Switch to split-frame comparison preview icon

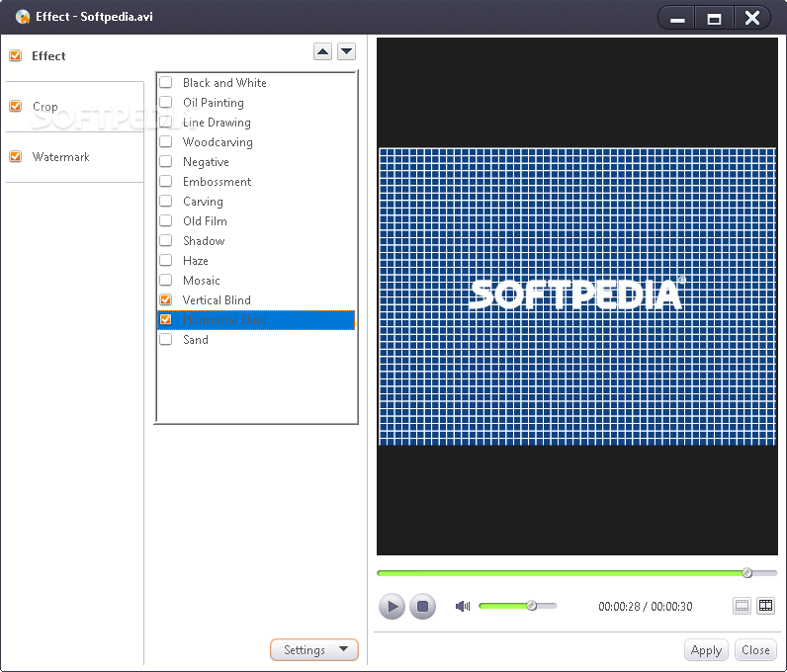tap(766, 606)
